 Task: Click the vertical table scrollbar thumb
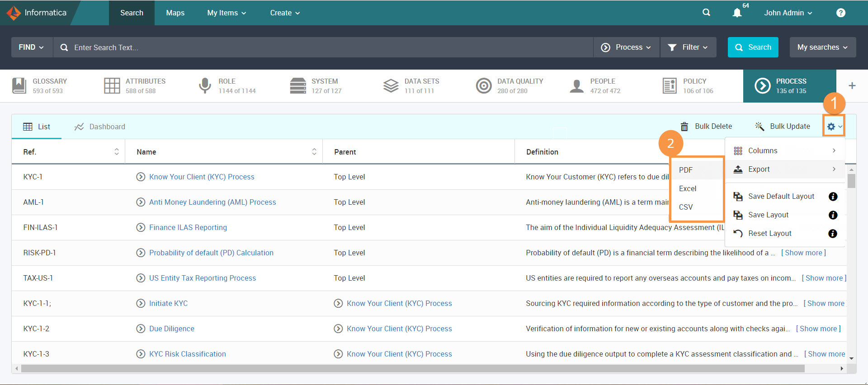tap(851, 180)
